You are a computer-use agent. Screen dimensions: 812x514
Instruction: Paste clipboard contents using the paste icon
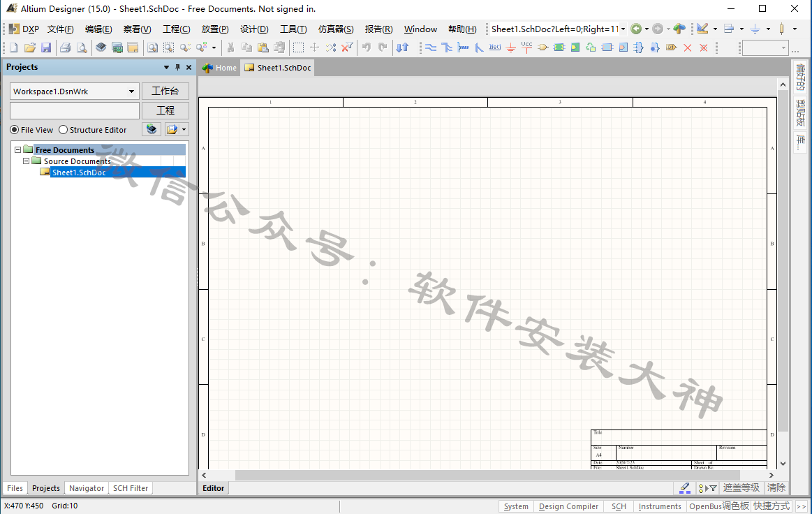tap(263, 47)
